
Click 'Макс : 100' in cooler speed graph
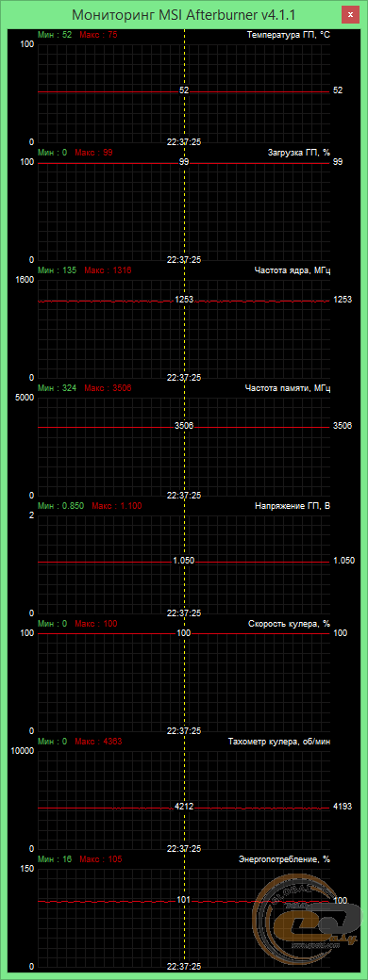point(95,624)
